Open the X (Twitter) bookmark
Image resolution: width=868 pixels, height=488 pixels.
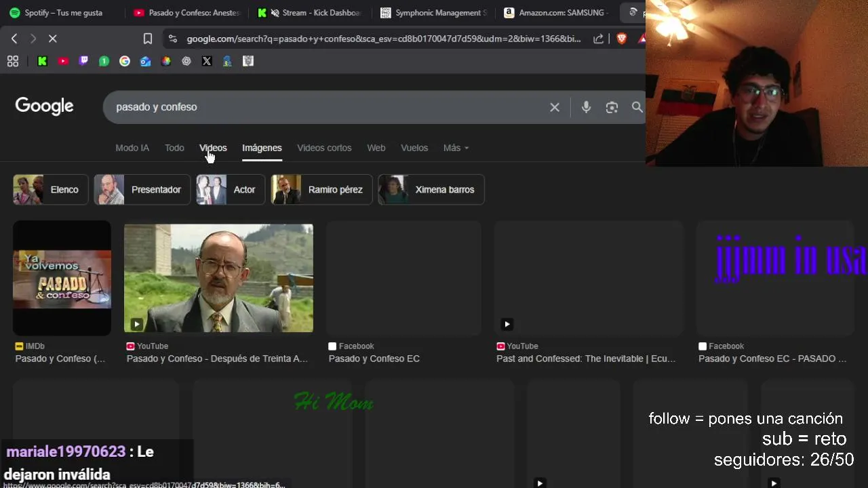coord(207,61)
